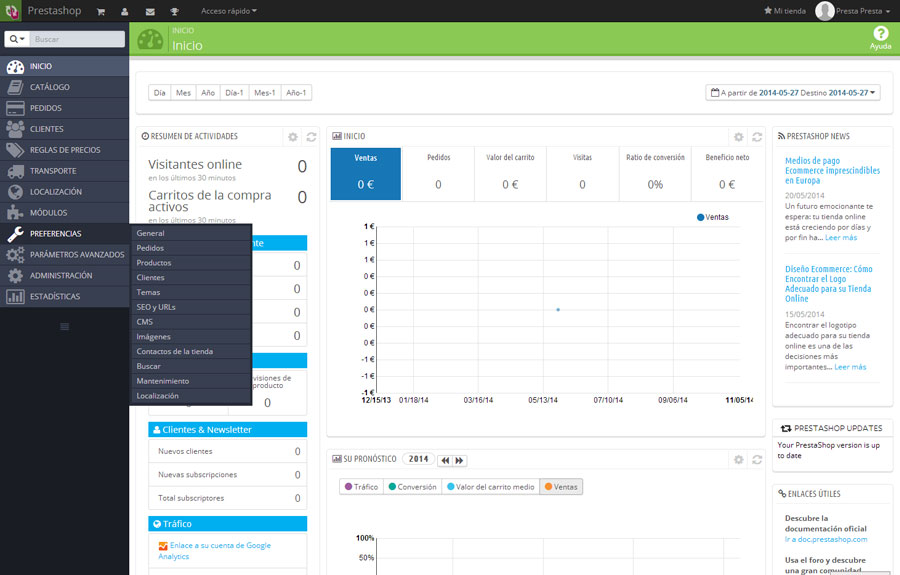Viewport: 900px width, 575px height.
Task: Select Imágenes submenu entry
Action: coord(191,336)
